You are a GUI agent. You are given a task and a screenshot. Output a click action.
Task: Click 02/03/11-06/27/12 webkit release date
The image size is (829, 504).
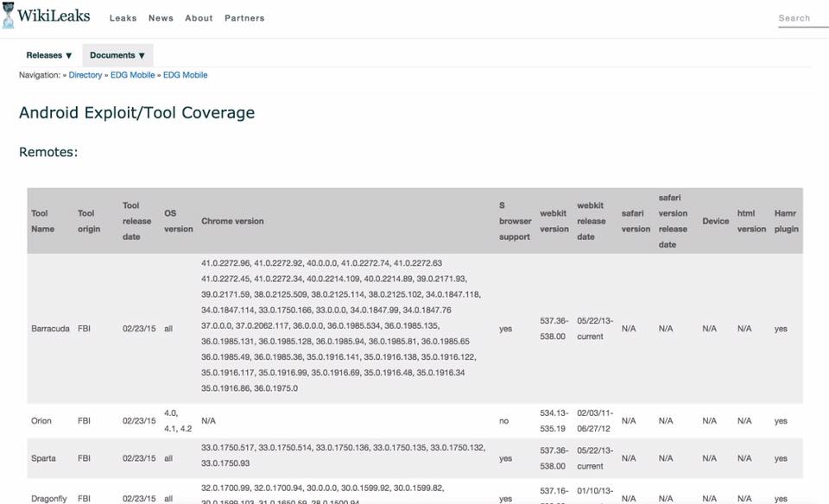595,421
